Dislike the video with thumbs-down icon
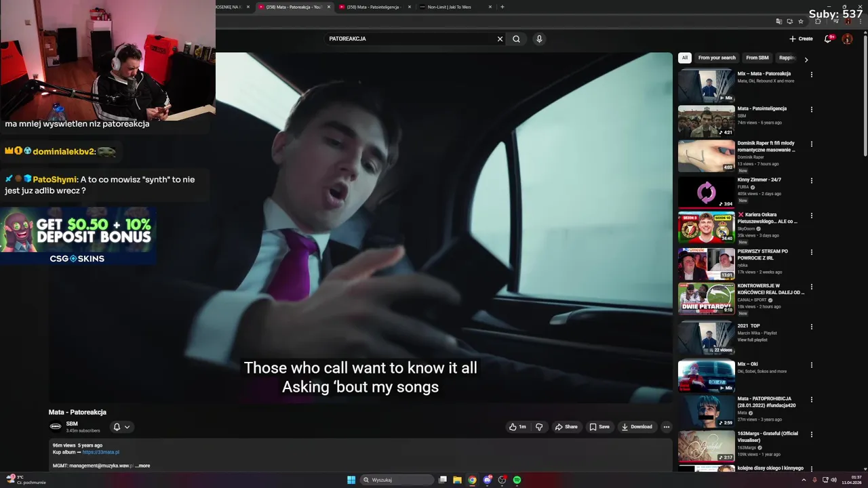 (x=539, y=427)
